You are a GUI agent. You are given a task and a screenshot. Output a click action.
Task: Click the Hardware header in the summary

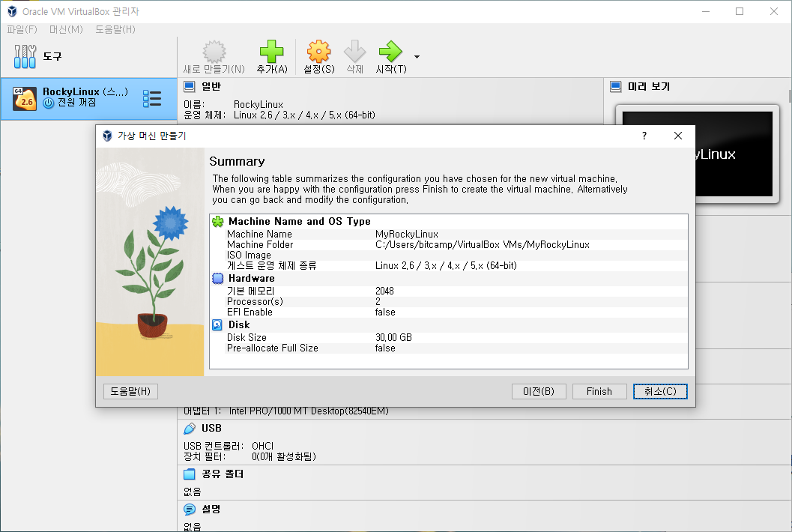coord(252,279)
